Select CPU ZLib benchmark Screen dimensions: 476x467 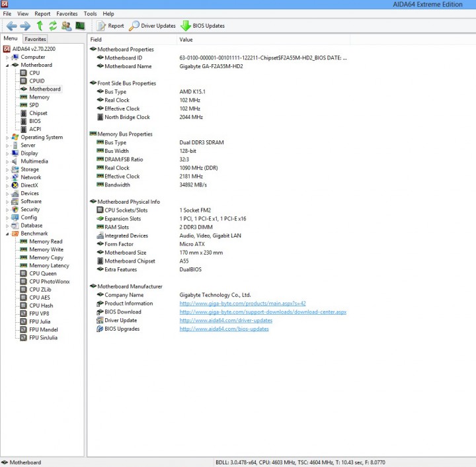[x=40, y=289]
